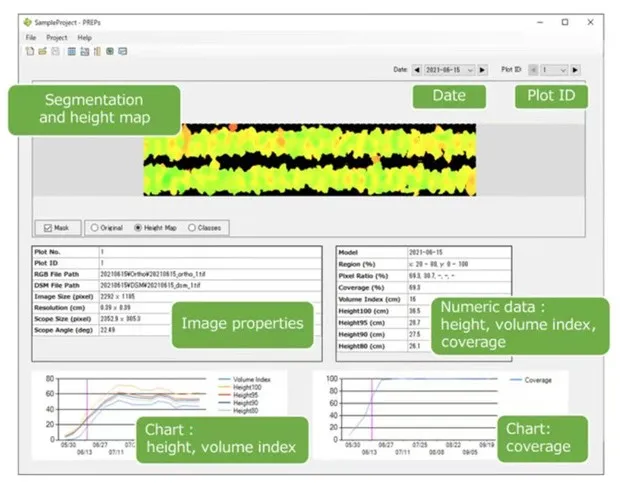Viewport: 620px width, 483px height.
Task: Open the Plot ID dropdown
Action: 555,70
